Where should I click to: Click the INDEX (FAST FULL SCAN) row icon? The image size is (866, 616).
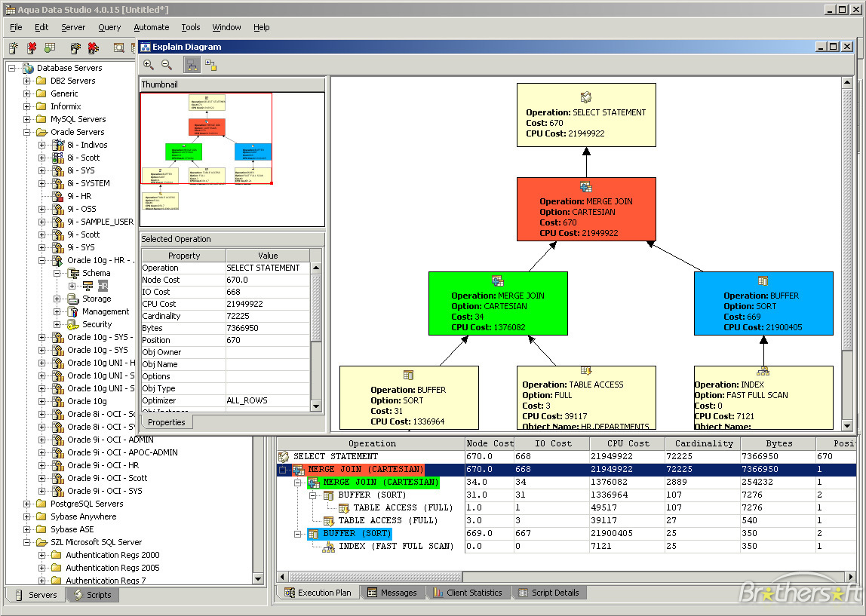click(329, 547)
